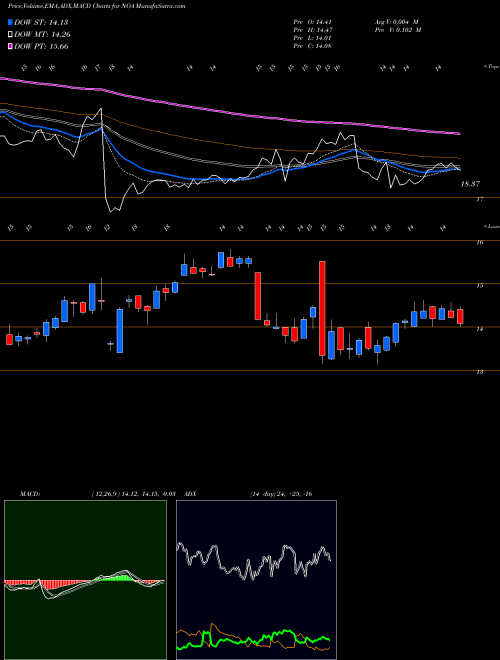Click the 14 price axis label
The image size is (500, 660).
[480, 329]
